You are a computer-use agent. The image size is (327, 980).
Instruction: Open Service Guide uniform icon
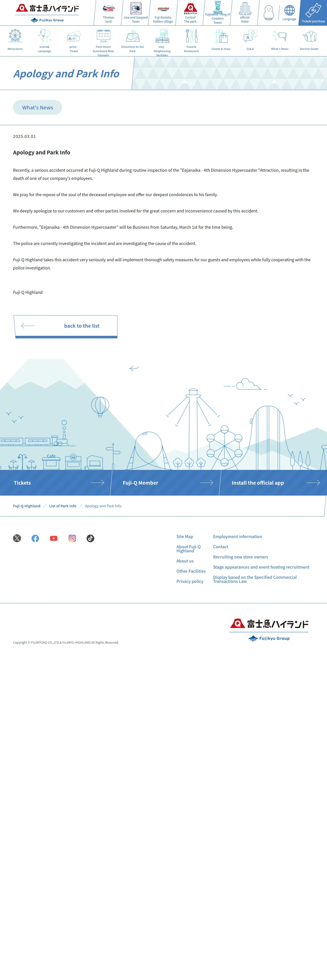click(x=309, y=40)
